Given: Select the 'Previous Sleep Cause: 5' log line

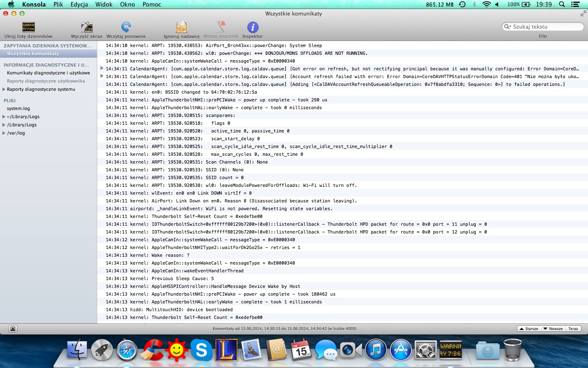Looking at the screenshot, I should click(x=342, y=278).
